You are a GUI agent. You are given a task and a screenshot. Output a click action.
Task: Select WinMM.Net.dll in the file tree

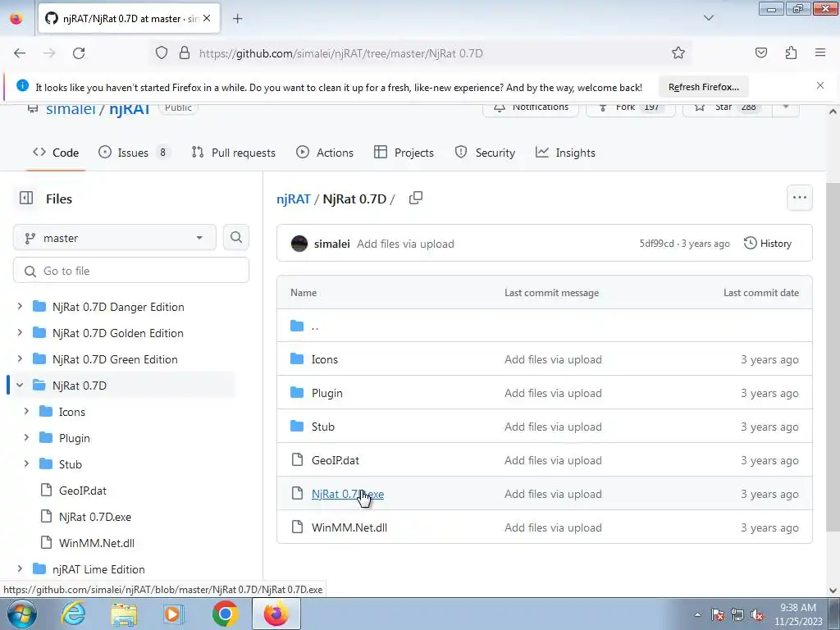(x=97, y=543)
